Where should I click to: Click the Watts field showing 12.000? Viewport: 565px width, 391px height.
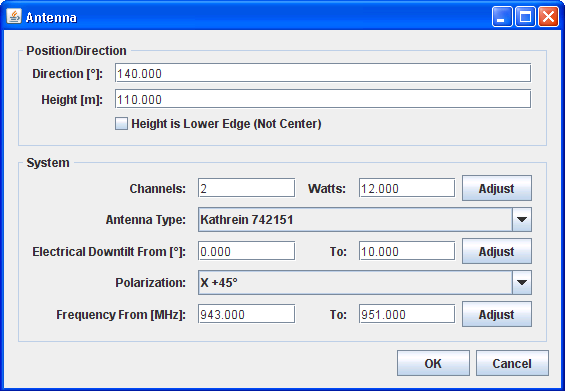tap(407, 188)
